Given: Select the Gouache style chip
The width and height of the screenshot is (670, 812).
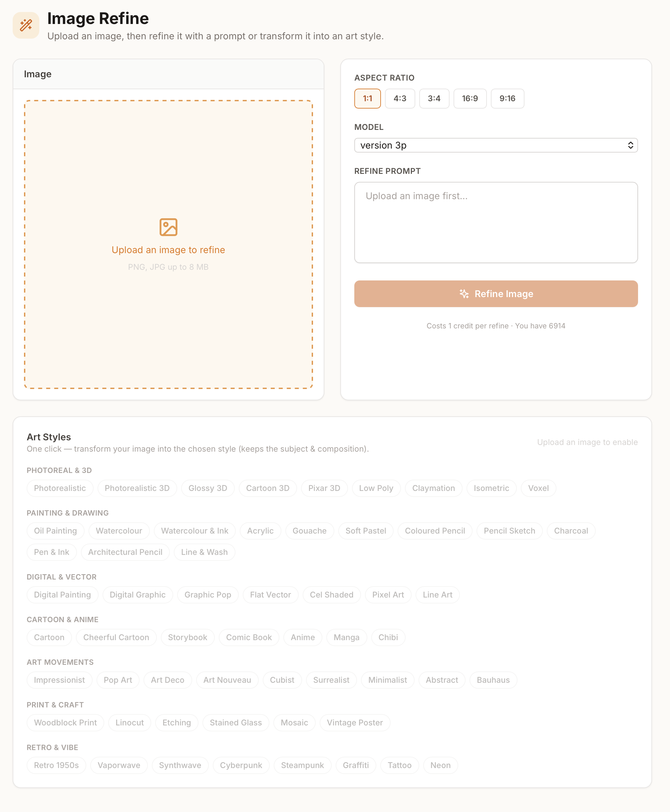Looking at the screenshot, I should 309,531.
